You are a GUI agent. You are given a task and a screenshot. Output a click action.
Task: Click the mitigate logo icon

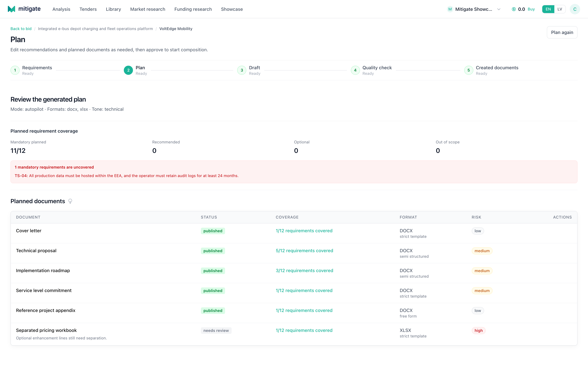11,9
